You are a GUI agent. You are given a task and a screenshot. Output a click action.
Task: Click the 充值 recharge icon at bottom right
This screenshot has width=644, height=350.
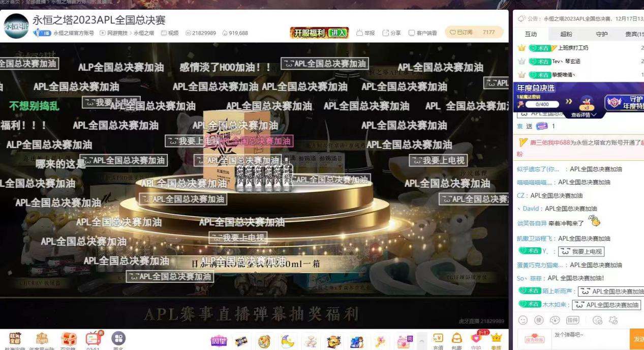438,338
